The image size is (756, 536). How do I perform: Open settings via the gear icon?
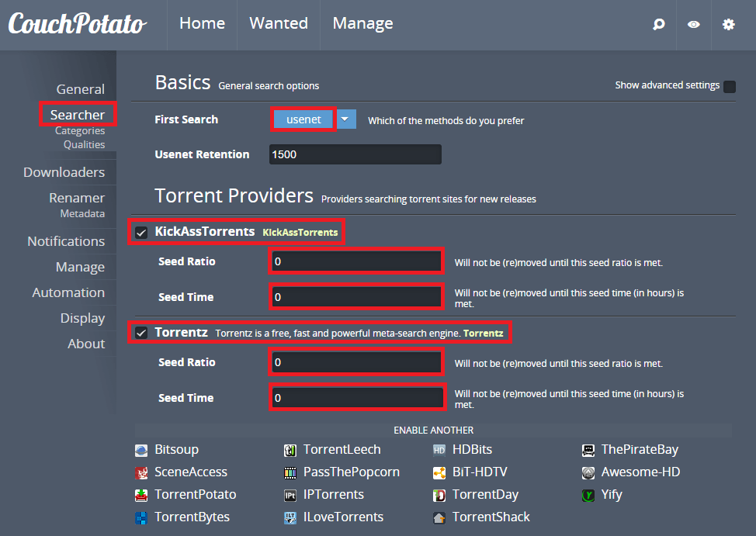(x=728, y=25)
